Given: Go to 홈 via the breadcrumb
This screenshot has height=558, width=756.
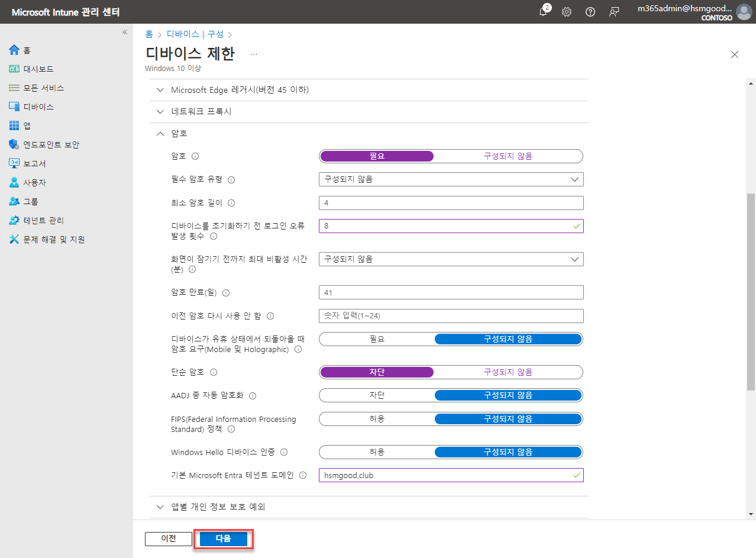Looking at the screenshot, I should tap(148, 34).
